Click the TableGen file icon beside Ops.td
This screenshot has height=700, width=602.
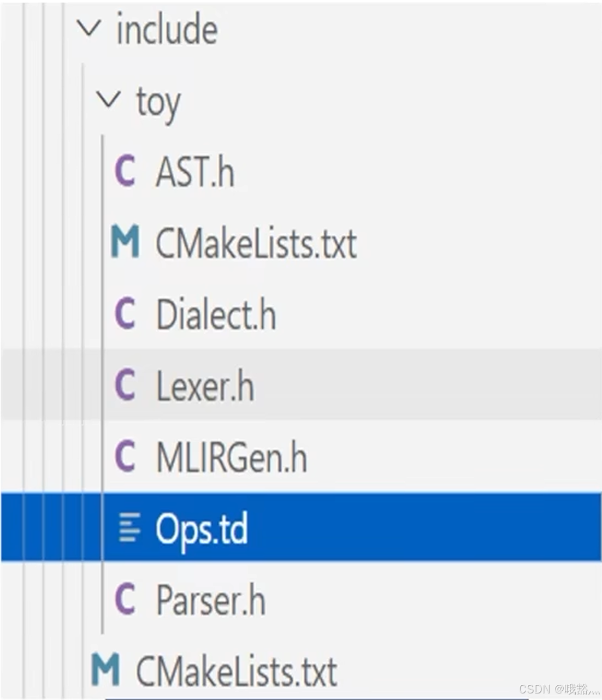point(128,527)
